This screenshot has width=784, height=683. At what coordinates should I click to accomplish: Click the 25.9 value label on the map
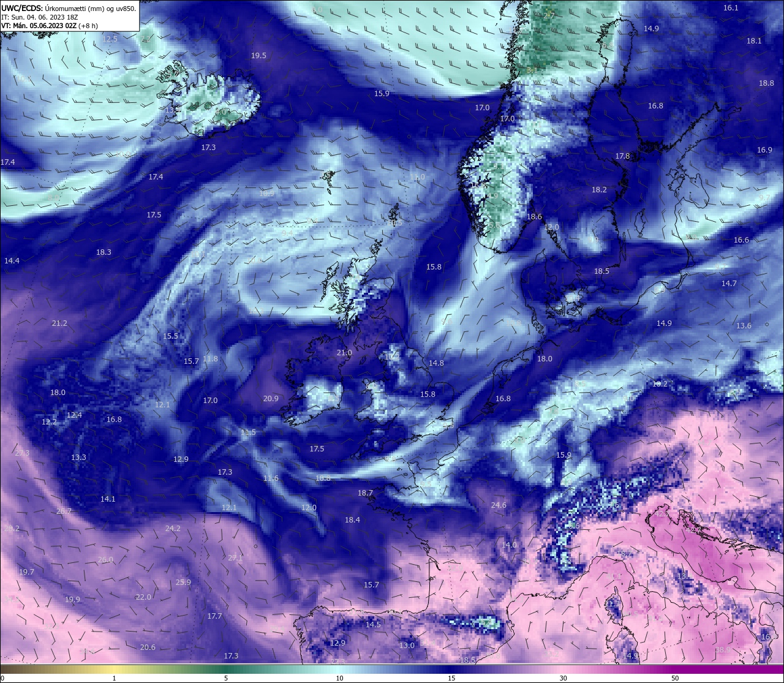pos(183,583)
